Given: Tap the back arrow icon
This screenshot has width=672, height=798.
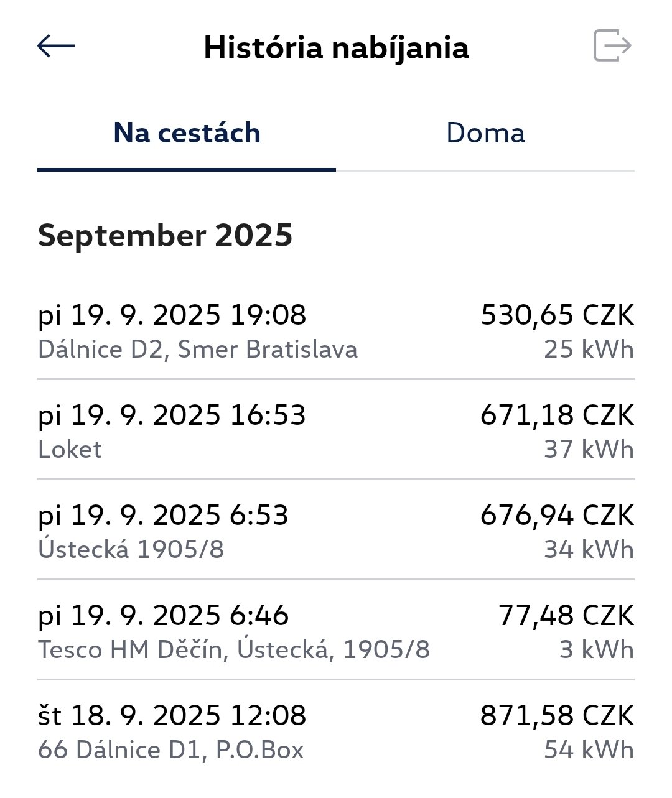Looking at the screenshot, I should (56, 46).
